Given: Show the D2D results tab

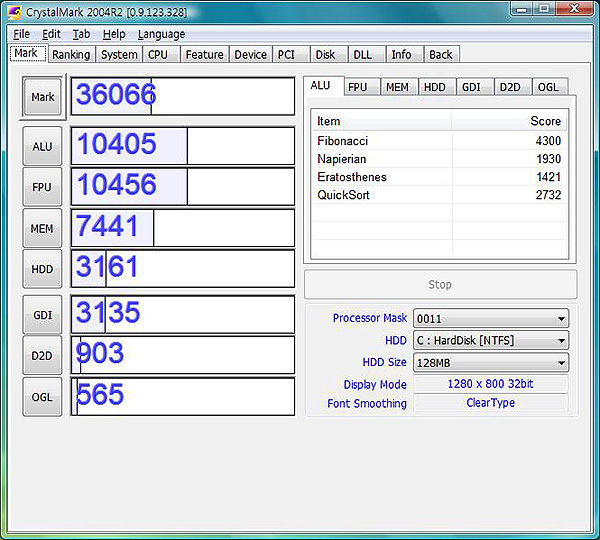Looking at the screenshot, I should point(512,87).
